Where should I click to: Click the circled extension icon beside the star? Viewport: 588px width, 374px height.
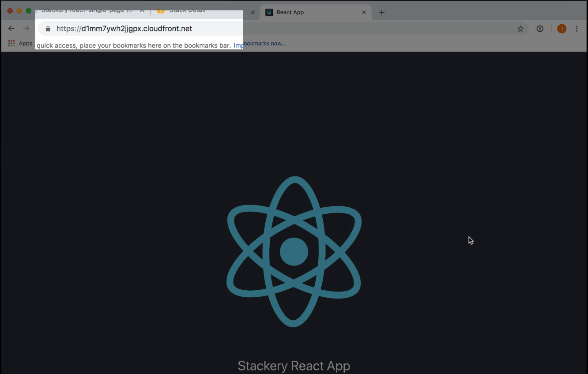(x=540, y=29)
